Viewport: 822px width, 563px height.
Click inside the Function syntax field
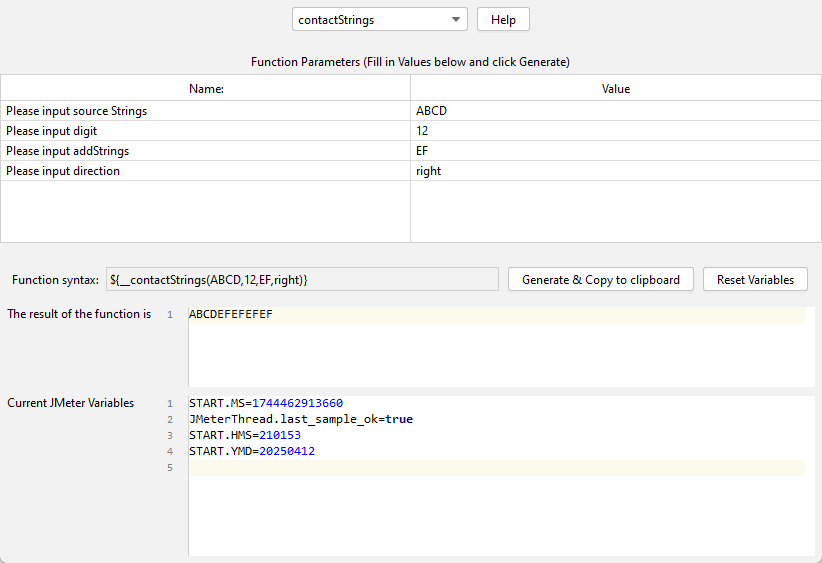pos(300,280)
